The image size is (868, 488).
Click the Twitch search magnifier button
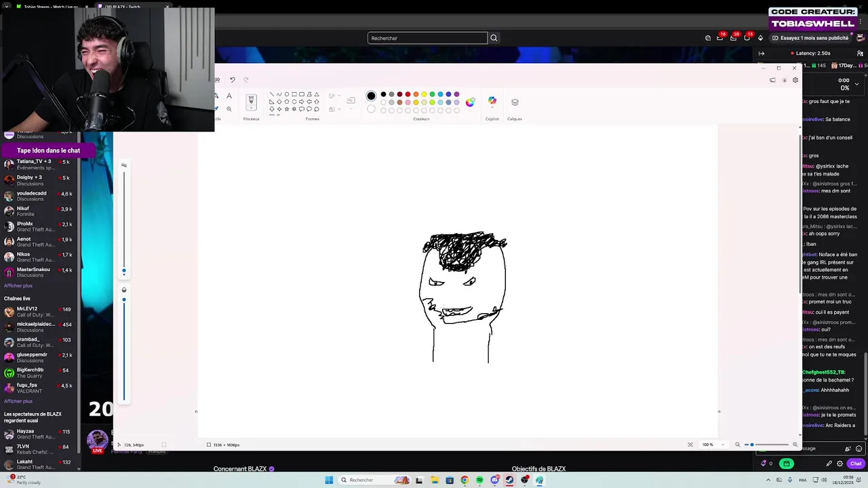pos(494,38)
